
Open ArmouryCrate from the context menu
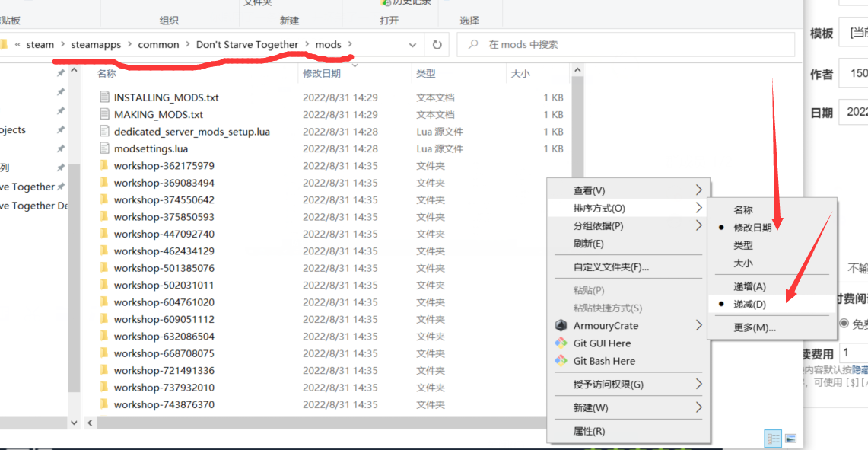(629, 325)
